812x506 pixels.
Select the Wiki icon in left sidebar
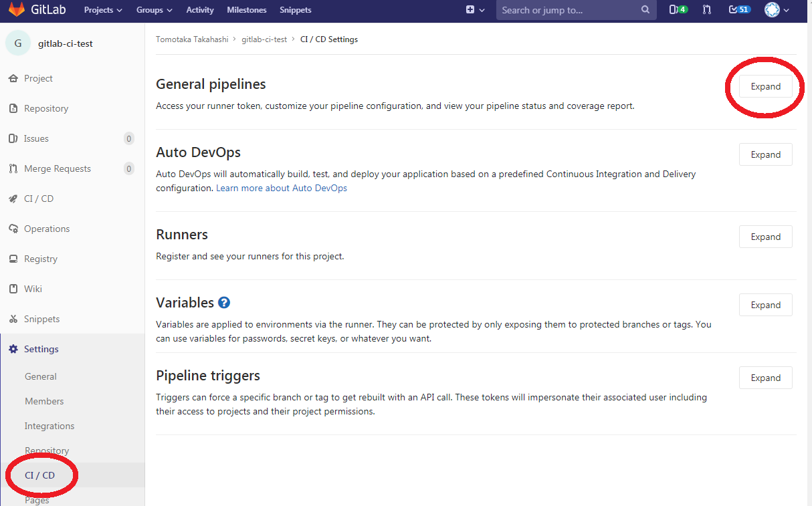15,289
